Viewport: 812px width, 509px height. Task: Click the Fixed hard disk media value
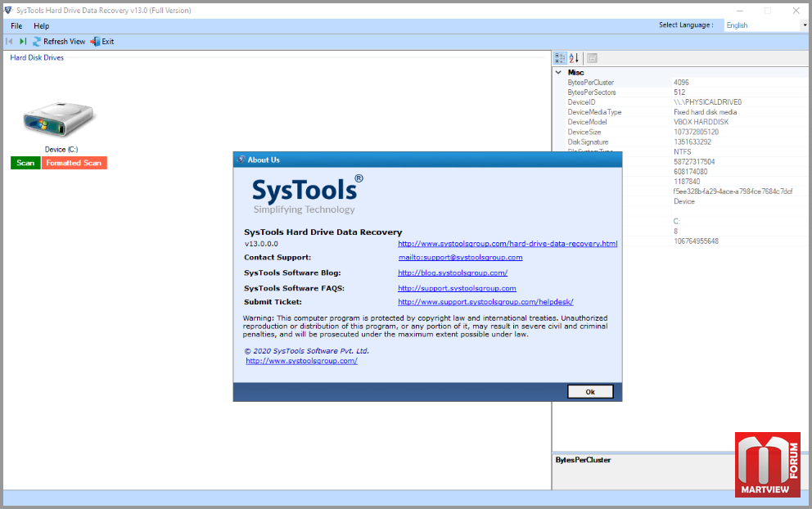point(705,112)
